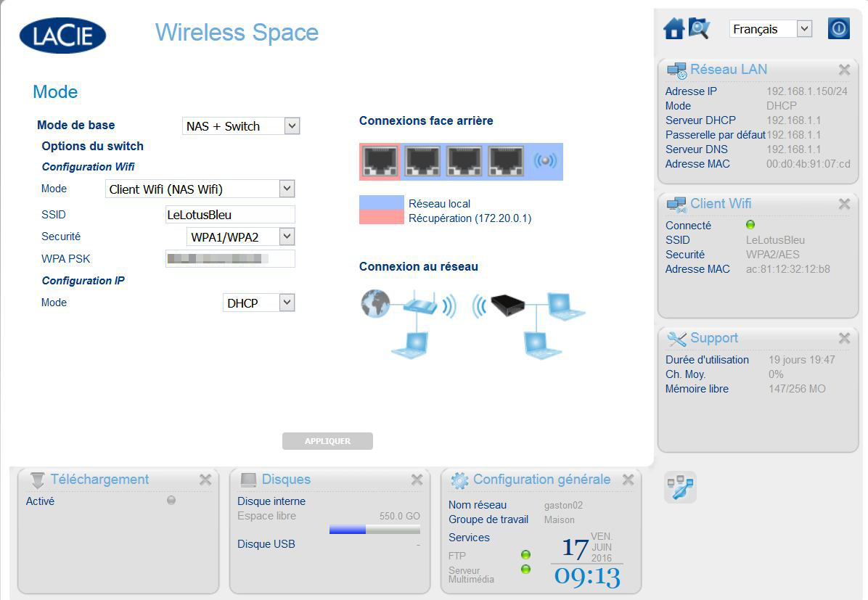The image size is (868, 600).
Task: Close the Client Wifi widget
Action: (844, 204)
